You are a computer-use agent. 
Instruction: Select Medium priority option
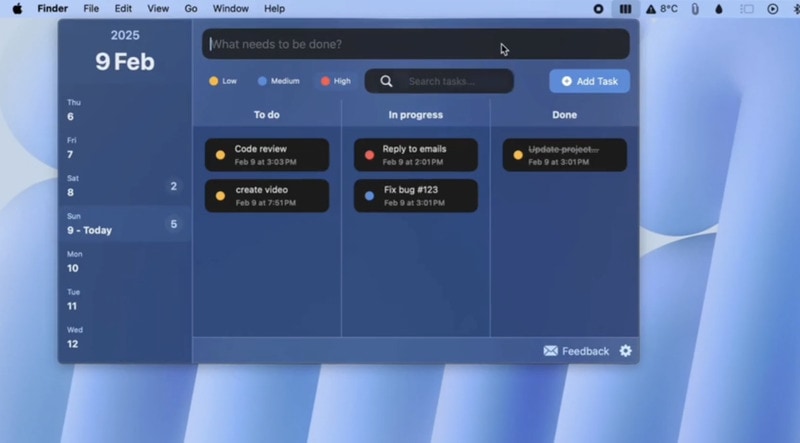pyautogui.click(x=278, y=81)
